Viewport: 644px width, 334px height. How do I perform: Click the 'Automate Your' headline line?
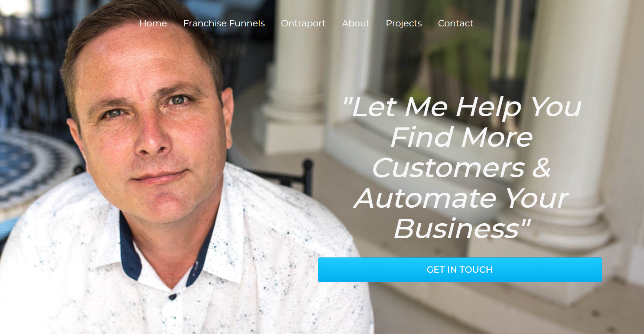click(461, 198)
